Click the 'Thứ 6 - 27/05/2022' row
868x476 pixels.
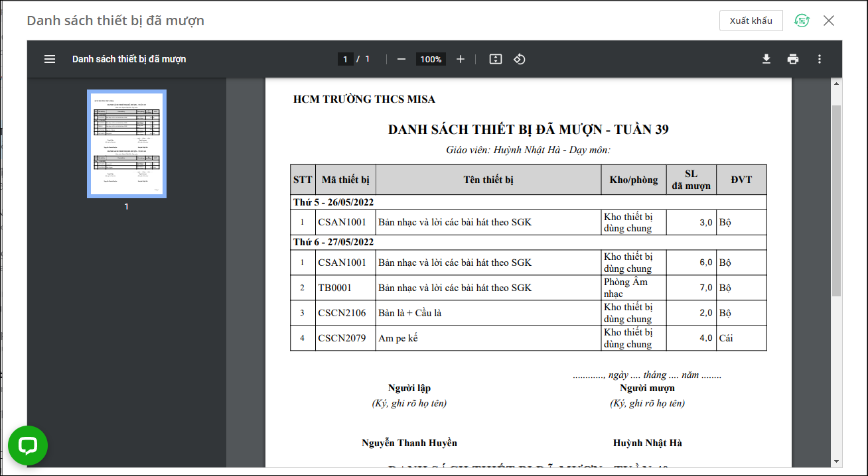tap(528, 242)
